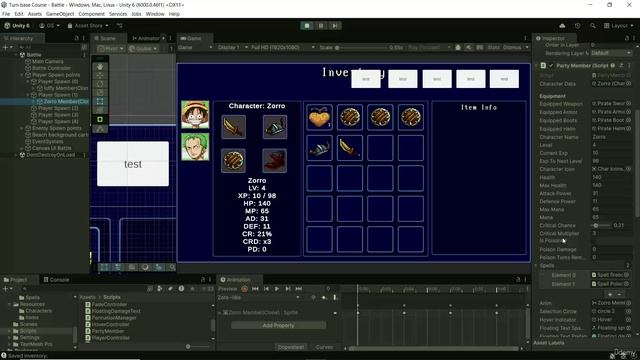Image resolution: width=640 pixels, height=360 pixels.
Task: Click the Pause button in Unity toolbar
Action: tap(321, 26)
